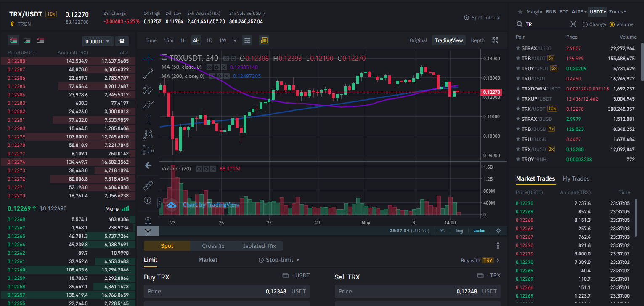Select the crosshair cursor drawing tool
The image size is (644, 306).
[148, 58]
